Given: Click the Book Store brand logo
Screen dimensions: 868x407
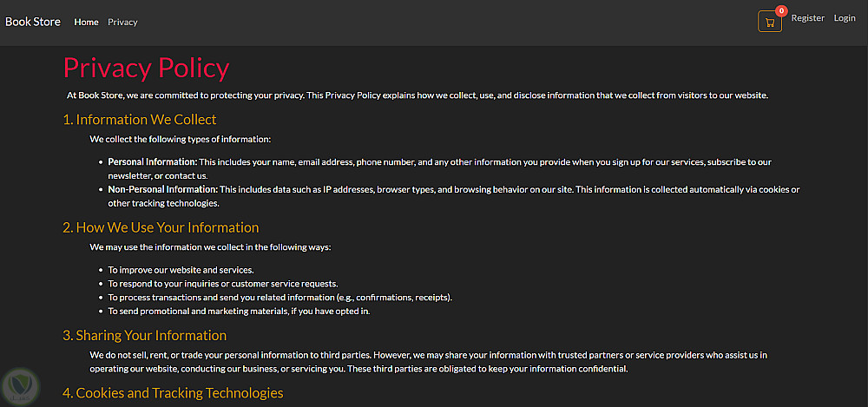Looking at the screenshot, I should tap(33, 22).
